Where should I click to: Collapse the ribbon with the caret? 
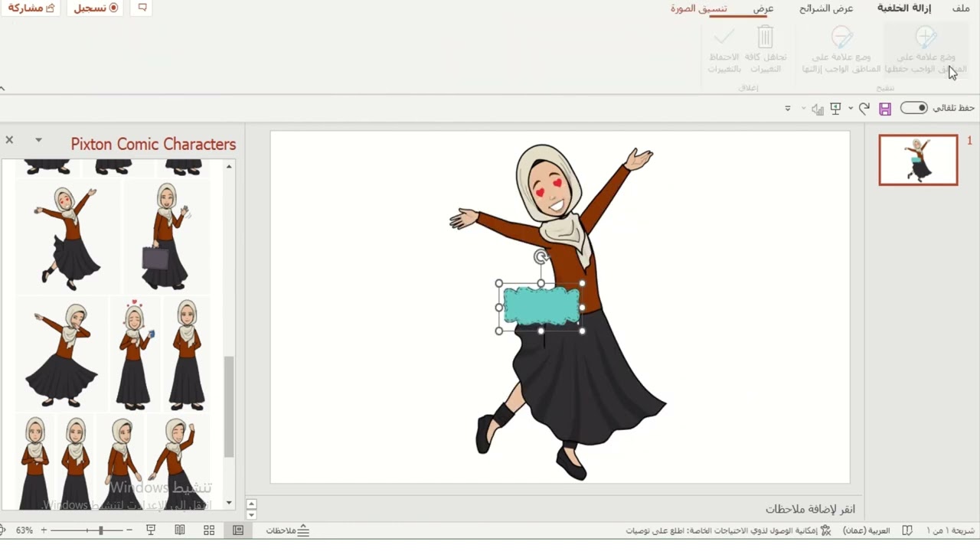(2, 88)
